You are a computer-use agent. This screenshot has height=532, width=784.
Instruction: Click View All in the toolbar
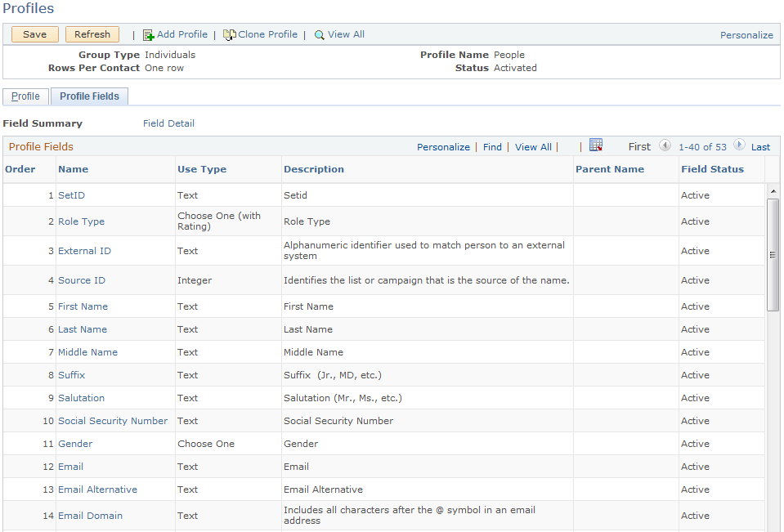click(x=346, y=34)
